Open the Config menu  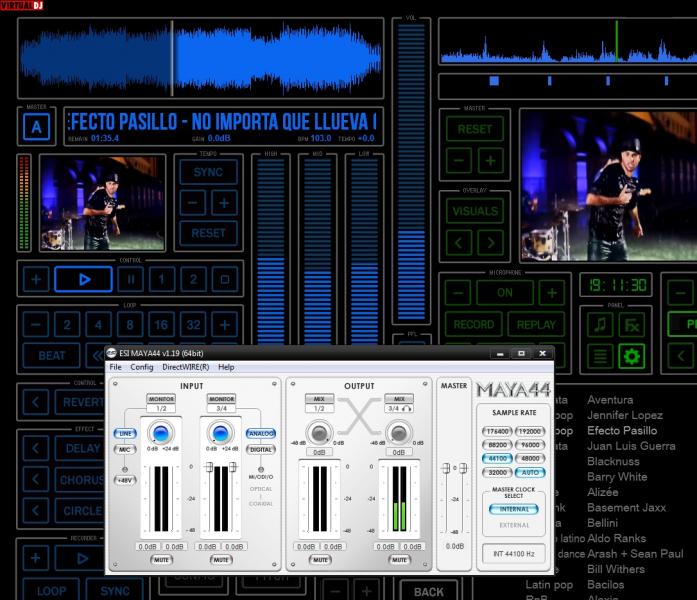[x=142, y=367]
